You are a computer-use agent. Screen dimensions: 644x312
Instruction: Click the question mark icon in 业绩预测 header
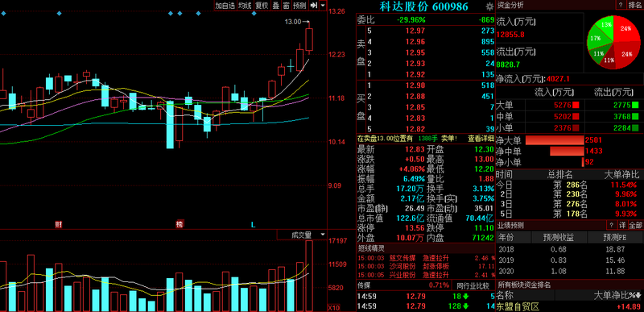611,225
